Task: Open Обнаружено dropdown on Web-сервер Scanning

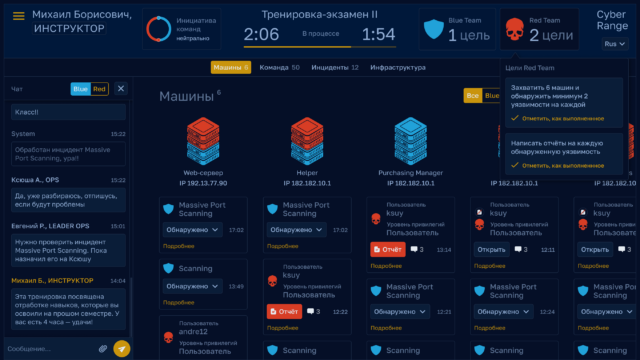Action: (192, 287)
